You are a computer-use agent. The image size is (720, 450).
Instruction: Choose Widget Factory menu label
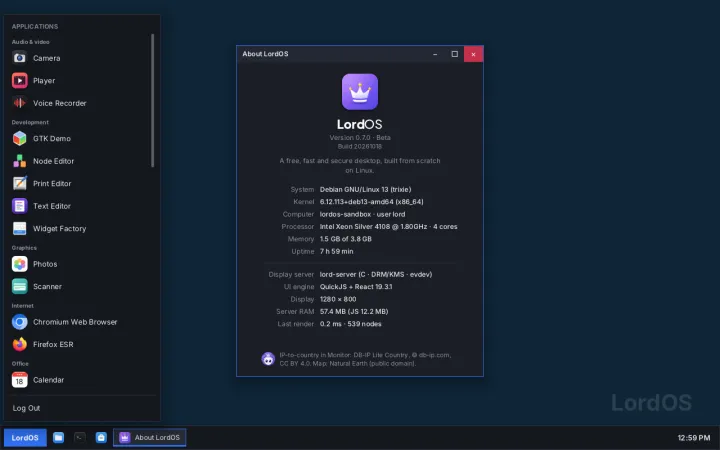click(60, 229)
